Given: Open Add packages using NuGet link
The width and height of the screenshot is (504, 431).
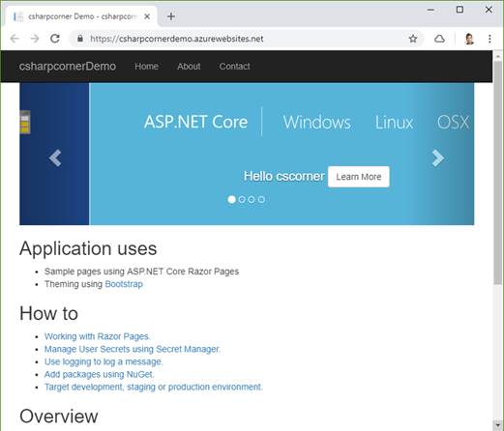Looking at the screenshot, I should (100, 374).
